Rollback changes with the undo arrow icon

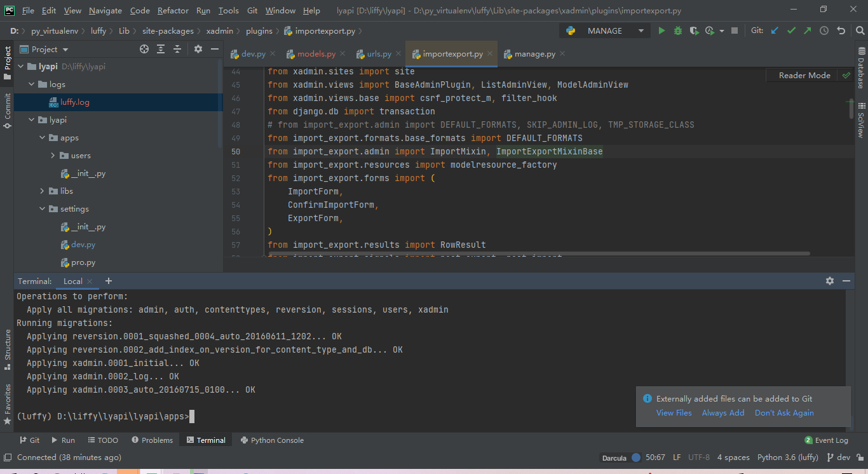tap(841, 30)
